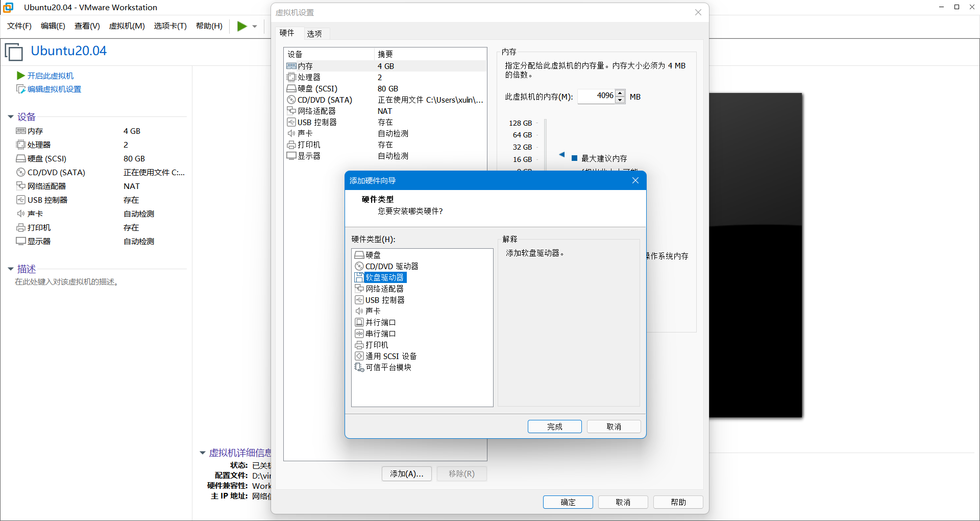The image size is (980, 521).
Task: Collapse the 虚拟机详细信息 section
Action: 203,453
